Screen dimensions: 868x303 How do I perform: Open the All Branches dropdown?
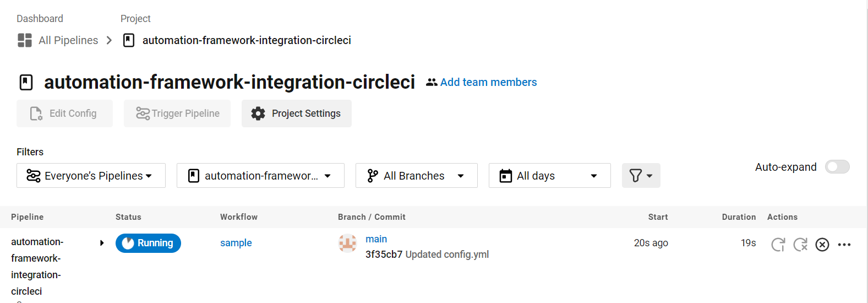coord(416,176)
